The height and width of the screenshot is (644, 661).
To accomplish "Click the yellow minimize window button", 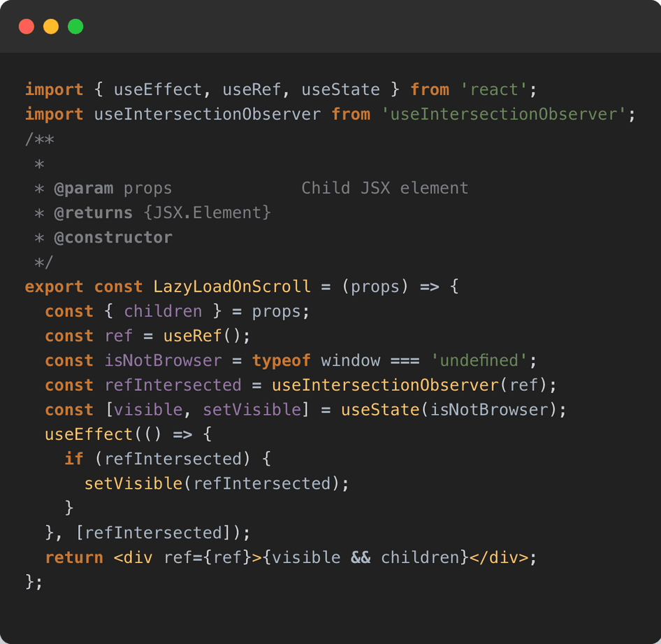I will pyautogui.click(x=51, y=27).
